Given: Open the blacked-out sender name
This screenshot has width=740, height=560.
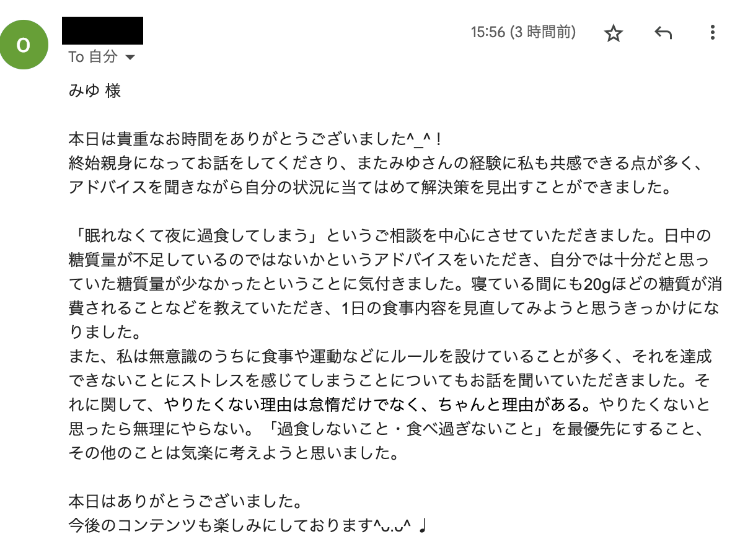Looking at the screenshot, I should tap(102, 31).
